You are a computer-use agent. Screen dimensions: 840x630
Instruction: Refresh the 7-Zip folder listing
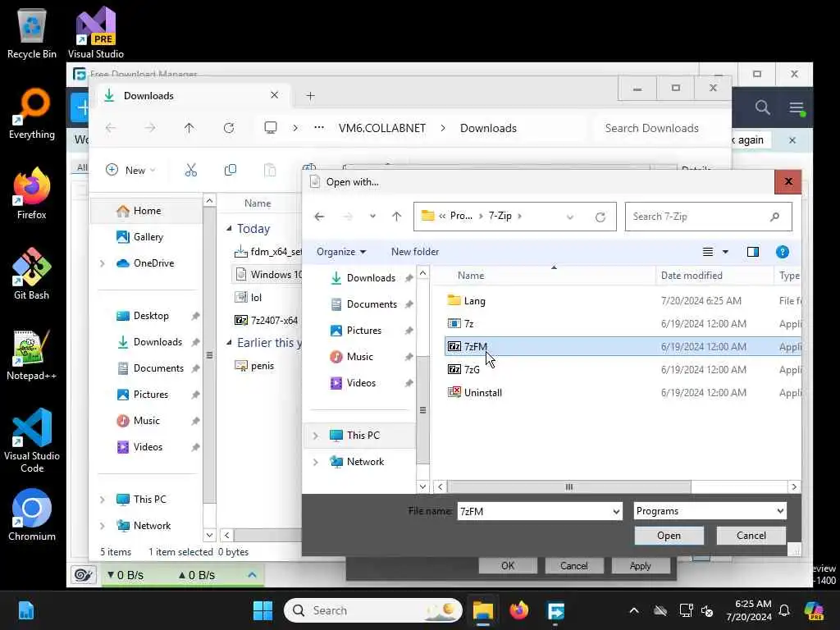600,217
